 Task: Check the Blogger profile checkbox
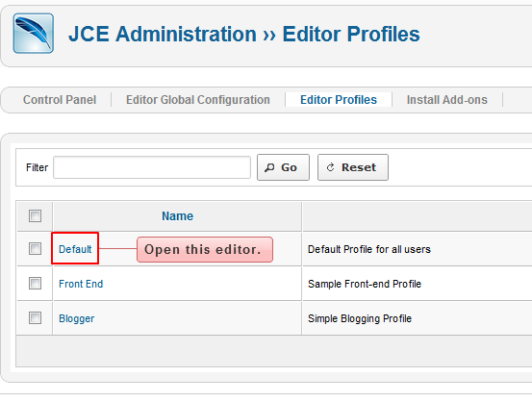[35, 318]
